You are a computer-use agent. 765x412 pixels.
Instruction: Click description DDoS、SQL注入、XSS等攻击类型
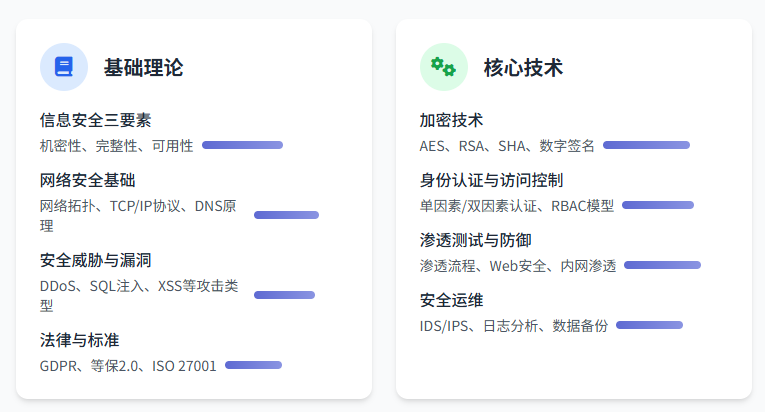click(139, 295)
